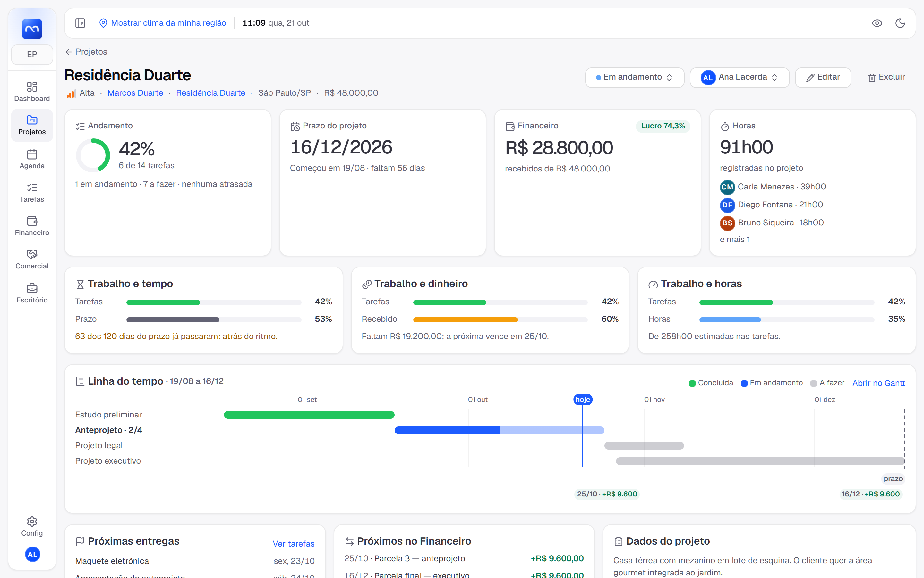Click the AL user avatar in sidebar
Screen dimensions: 924x578
point(32,554)
